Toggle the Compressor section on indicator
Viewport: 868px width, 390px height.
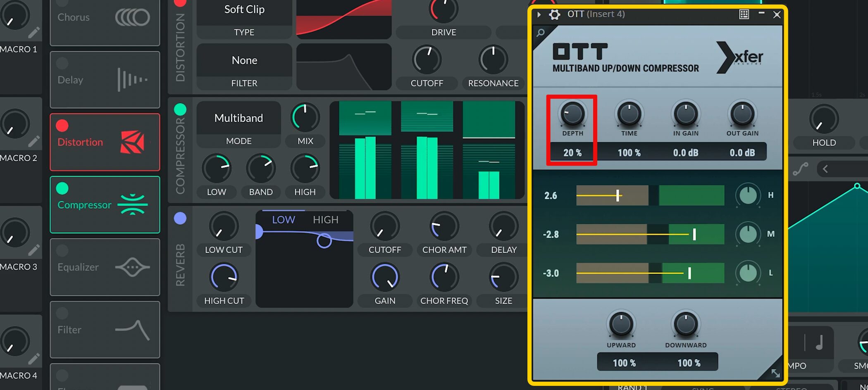pos(180,109)
